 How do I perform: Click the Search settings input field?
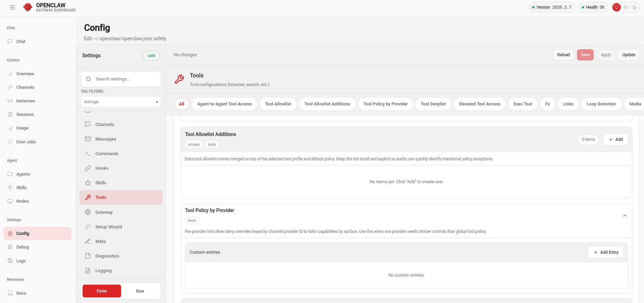[125, 79]
